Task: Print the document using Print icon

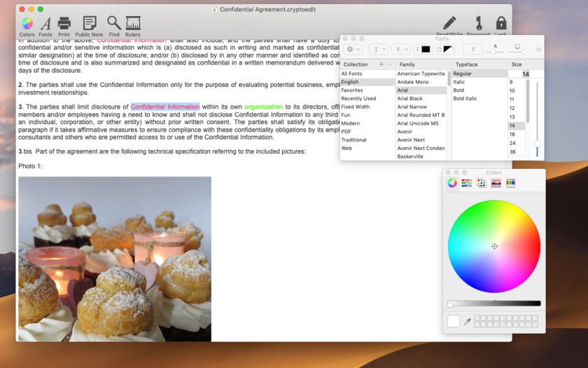Action: (64, 25)
